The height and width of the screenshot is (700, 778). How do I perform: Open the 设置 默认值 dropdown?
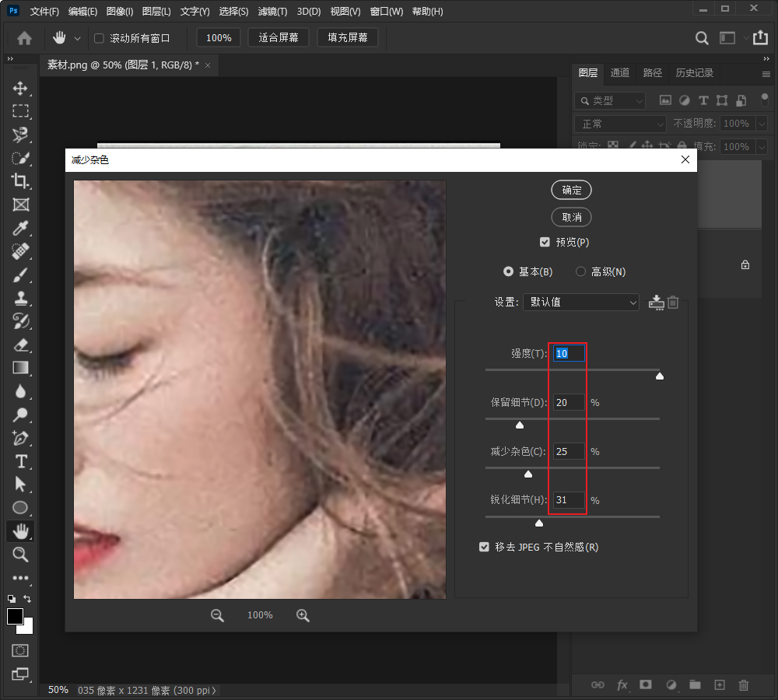point(580,302)
